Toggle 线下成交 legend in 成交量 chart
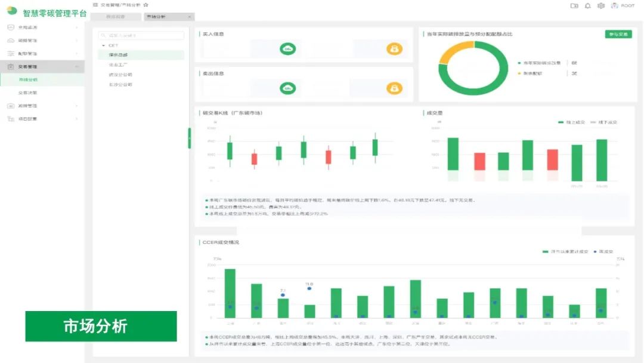Image resolution: width=644 pixels, height=363 pixels. pos(603,122)
